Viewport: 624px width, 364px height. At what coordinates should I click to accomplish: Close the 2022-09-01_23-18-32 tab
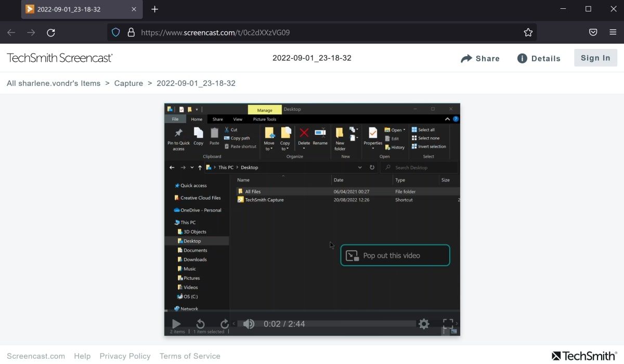[134, 9]
